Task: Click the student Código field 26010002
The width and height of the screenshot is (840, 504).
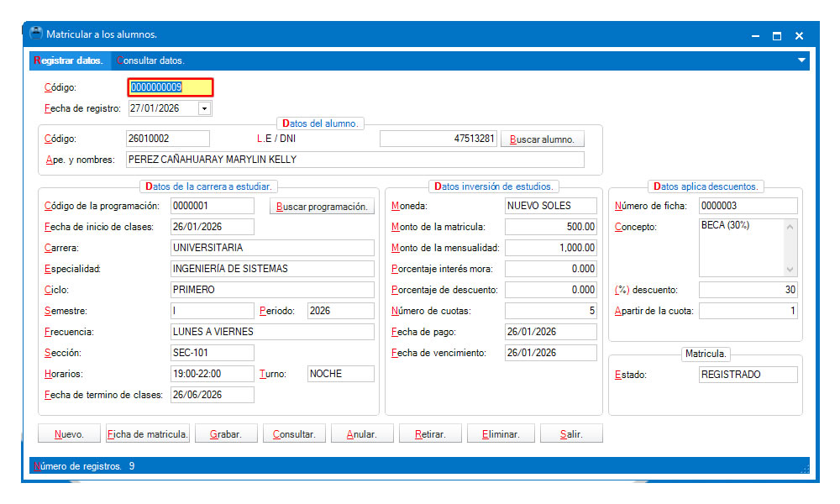Action: tap(168, 139)
